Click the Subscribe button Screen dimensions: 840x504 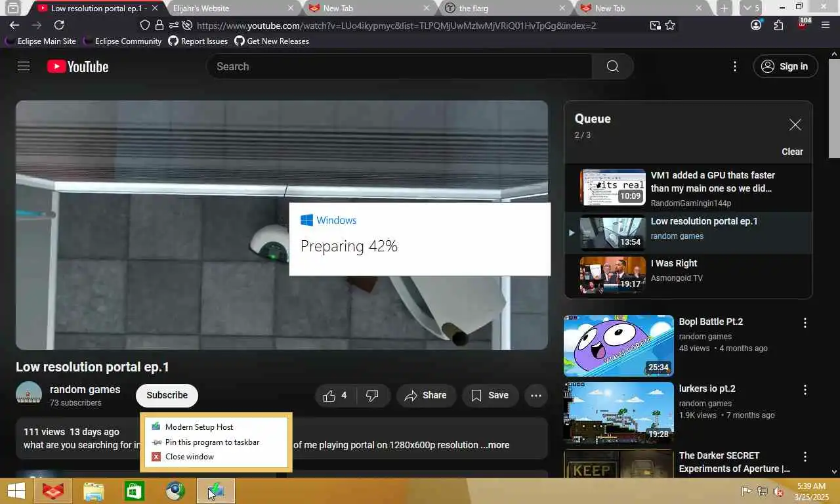[167, 395]
